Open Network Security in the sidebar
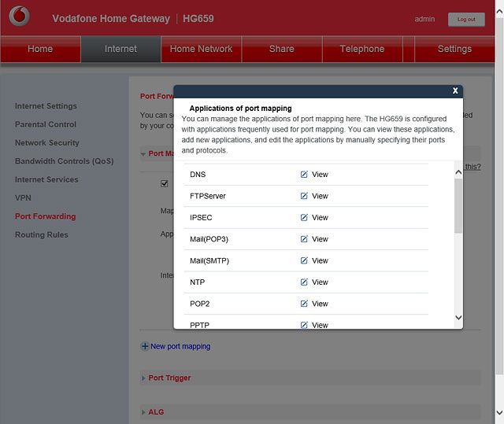 tap(47, 142)
